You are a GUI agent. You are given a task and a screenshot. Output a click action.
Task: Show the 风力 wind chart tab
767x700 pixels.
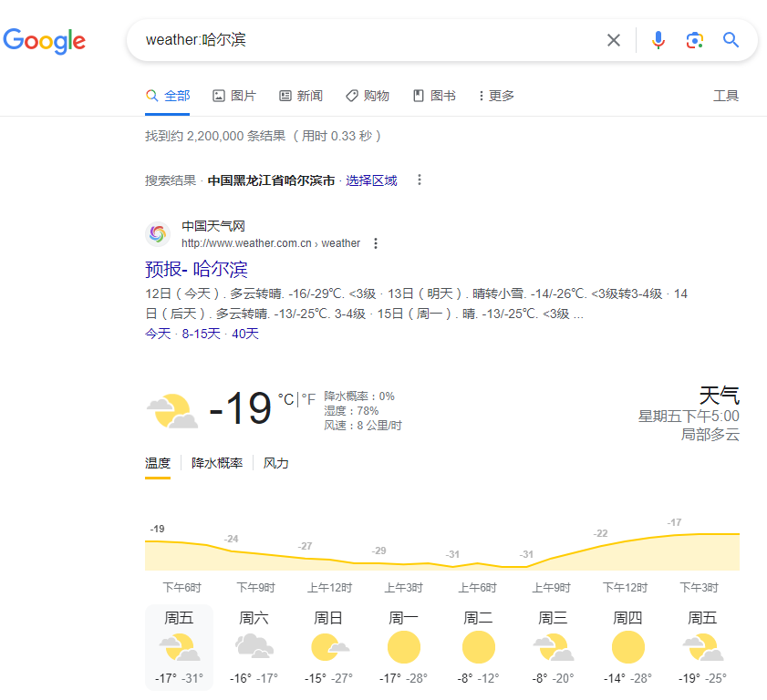pos(275,463)
